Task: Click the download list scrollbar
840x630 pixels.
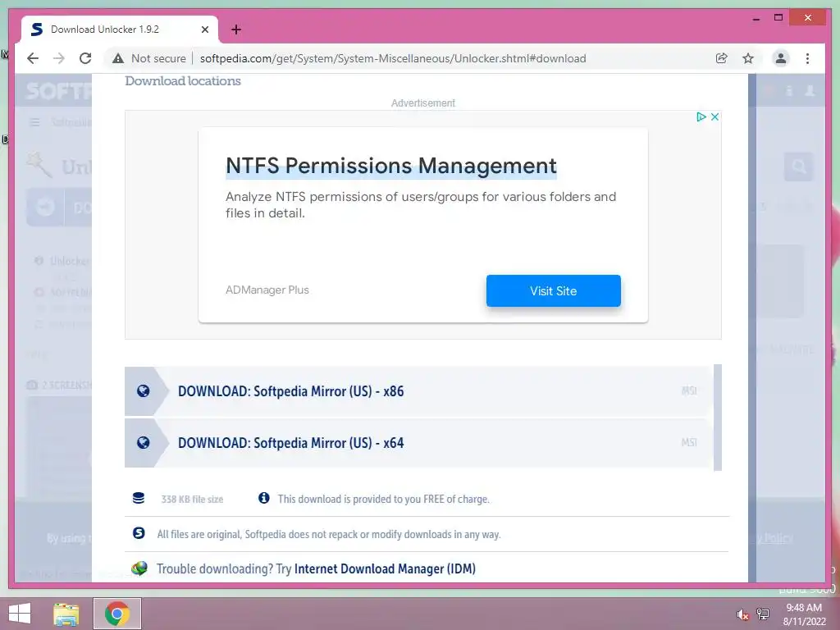Action: (718, 418)
